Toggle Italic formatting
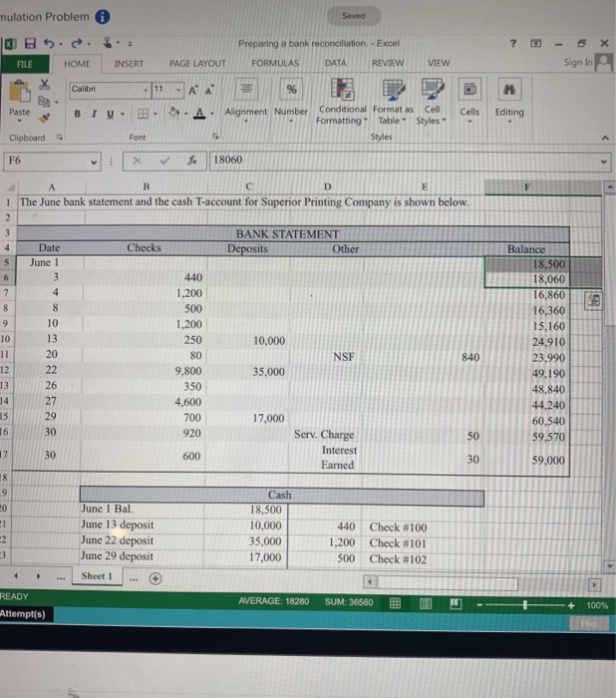This screenshot has height=698, width=616. coord(94,114)
